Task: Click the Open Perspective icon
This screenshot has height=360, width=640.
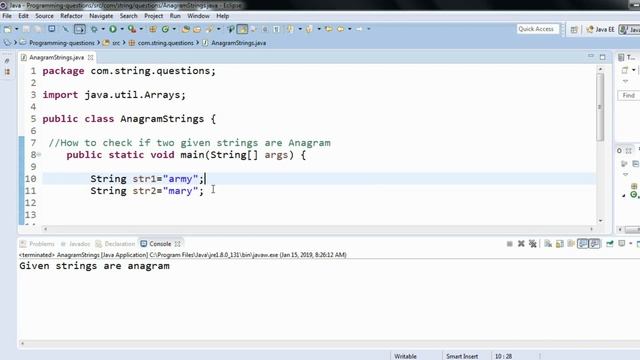Action: 574,29
